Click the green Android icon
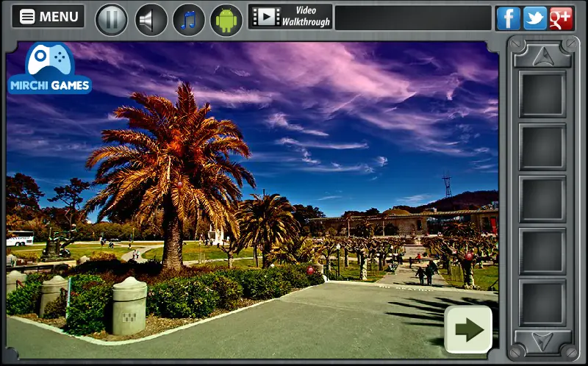The width and height of the screenshot is (588, 366). point(226,20)
